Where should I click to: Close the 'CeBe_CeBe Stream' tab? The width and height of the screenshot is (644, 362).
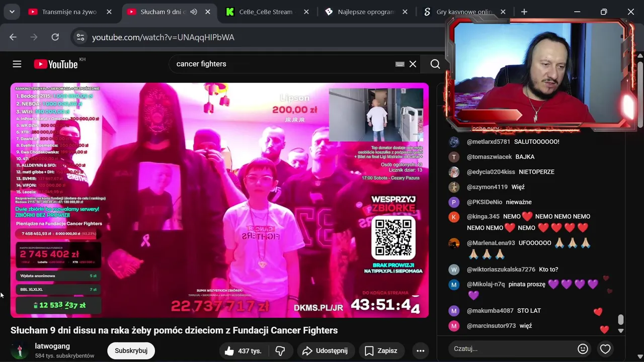tap(306, 12)
